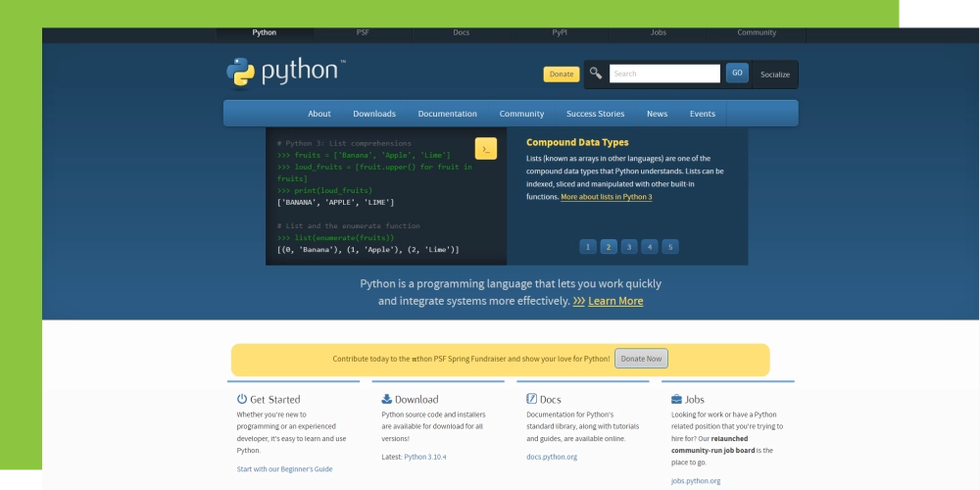The image size is (980, 490).
Task: Click the magnifying glass search icon
Action: pyautogui.click(x=596, y=73)
